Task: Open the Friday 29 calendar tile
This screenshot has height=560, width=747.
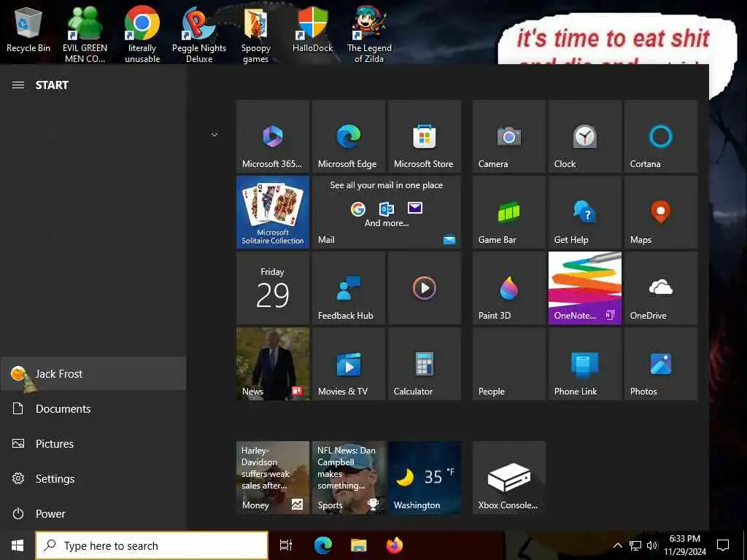Action: point(273,288)
